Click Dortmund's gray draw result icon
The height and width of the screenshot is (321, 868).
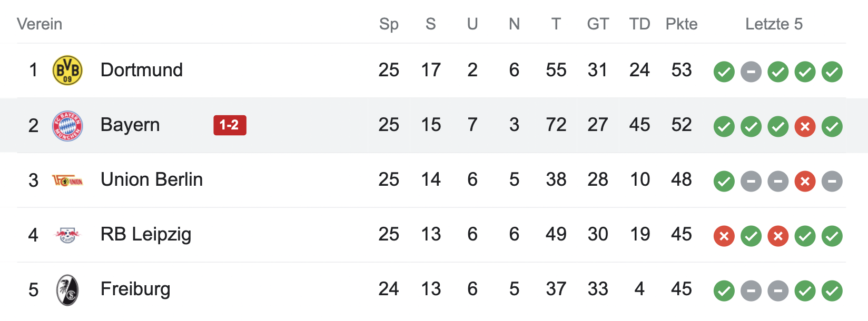(x=751, y=72)
